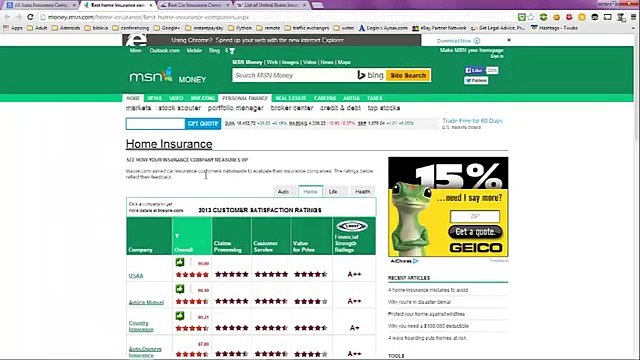Image resolution: width=640 pixels, height=360 pixels.
Task: Click the thumbs-up icon in Country Insurance row
Action: pyautogui.click(x=180, y=316)
